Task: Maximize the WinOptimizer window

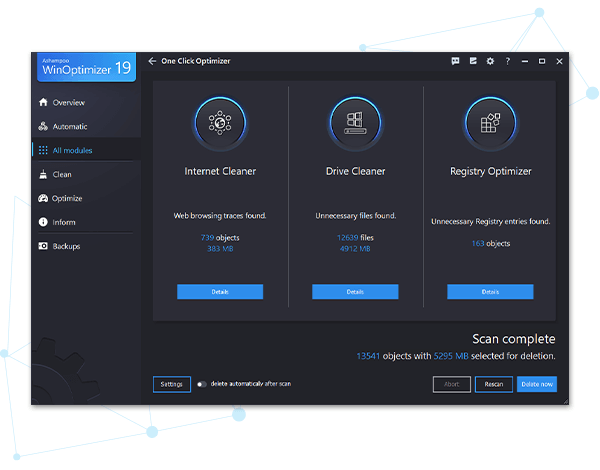Action: click(542, 61)
